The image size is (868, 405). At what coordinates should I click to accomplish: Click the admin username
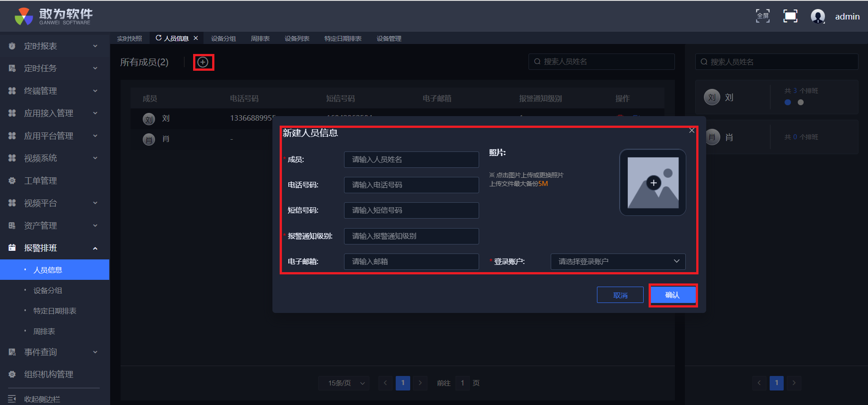pos(848,16)
